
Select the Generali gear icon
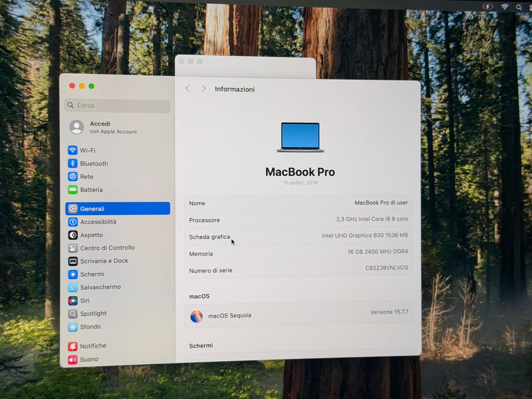[x=73, y=209]
